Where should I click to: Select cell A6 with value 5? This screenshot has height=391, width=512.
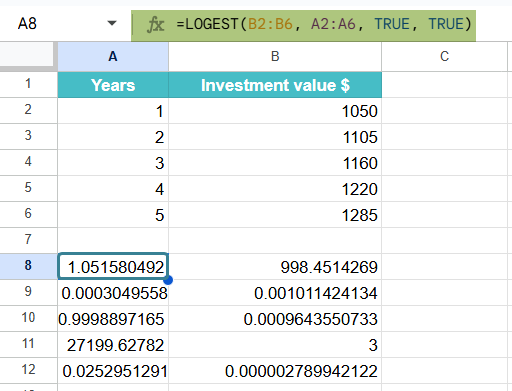113,215
